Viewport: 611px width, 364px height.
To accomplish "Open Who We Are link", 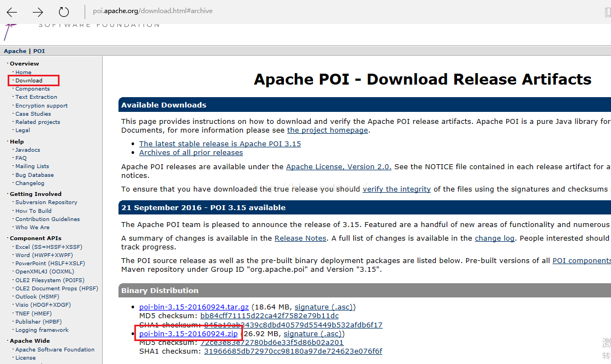I will tap(32, 228).
